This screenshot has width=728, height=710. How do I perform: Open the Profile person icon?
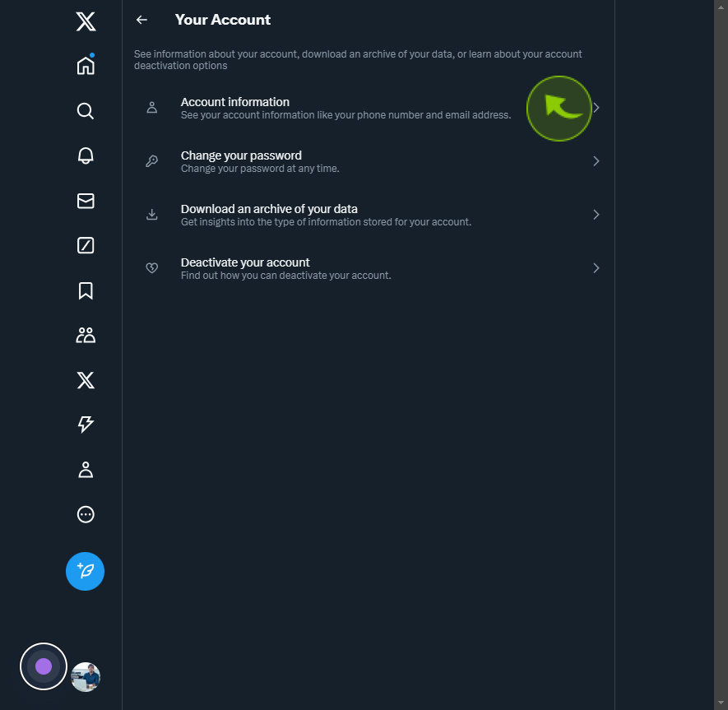pyautogui.click(x=86, y=470)
